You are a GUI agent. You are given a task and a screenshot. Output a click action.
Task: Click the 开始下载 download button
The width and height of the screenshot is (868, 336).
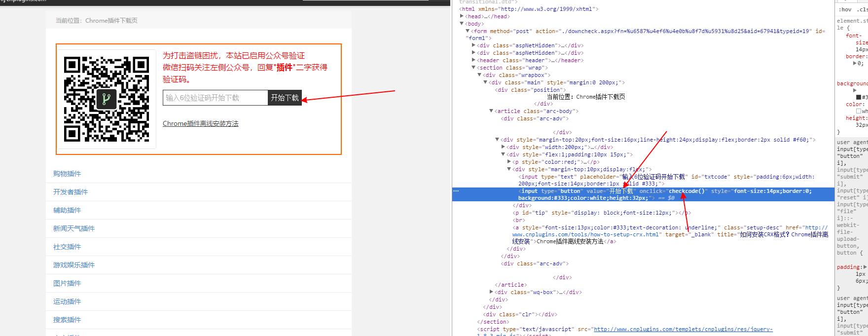pyautogui.click(x=285, y=98)
